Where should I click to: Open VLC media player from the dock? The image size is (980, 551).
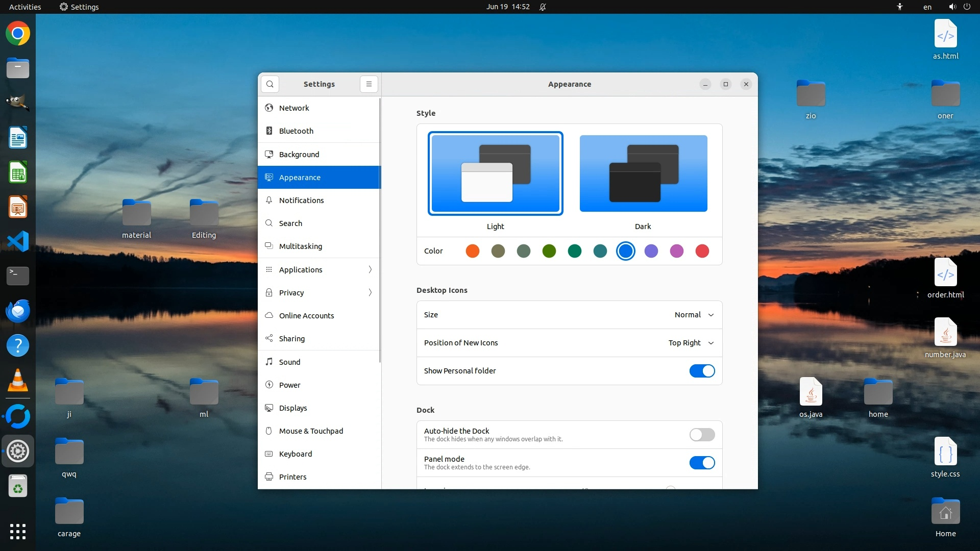click(18, 381)
